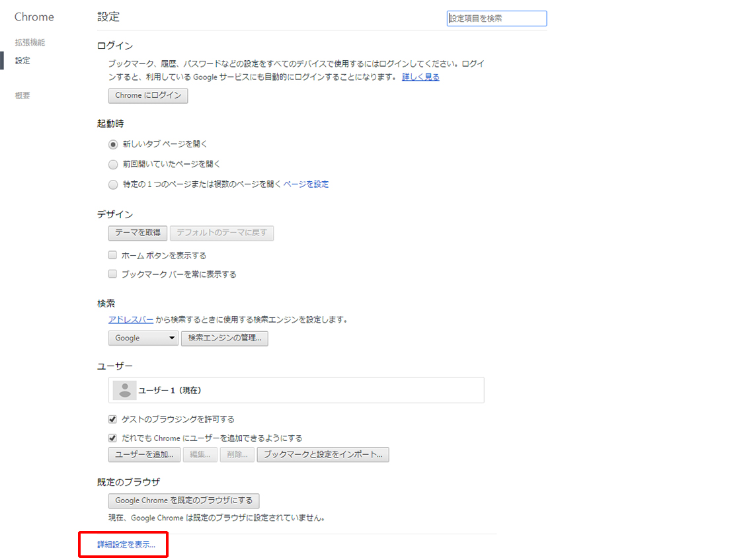Viewport: 747px width, 560px height.
Task: Click the ユーザーを追加... button
Action: point(144,455)
